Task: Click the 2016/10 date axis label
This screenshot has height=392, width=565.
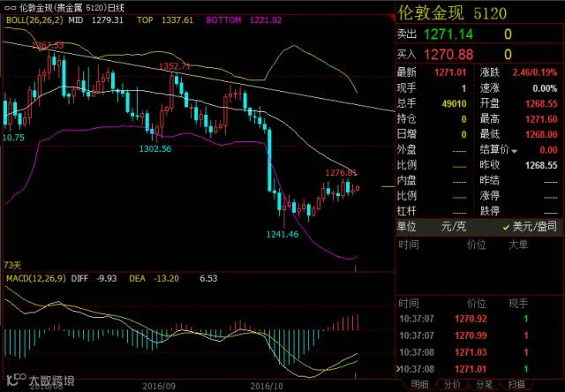Action: 267,387
